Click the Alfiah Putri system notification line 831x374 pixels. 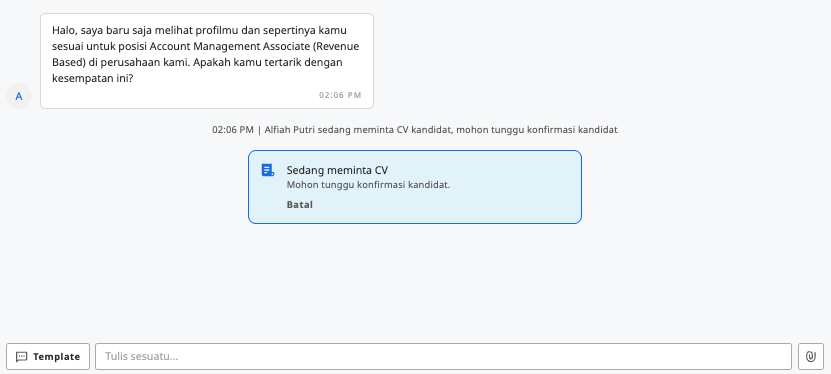(415, 130)
